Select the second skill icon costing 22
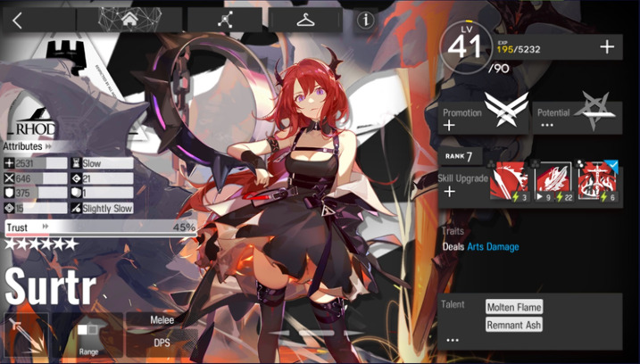 (x=553, y=181)
